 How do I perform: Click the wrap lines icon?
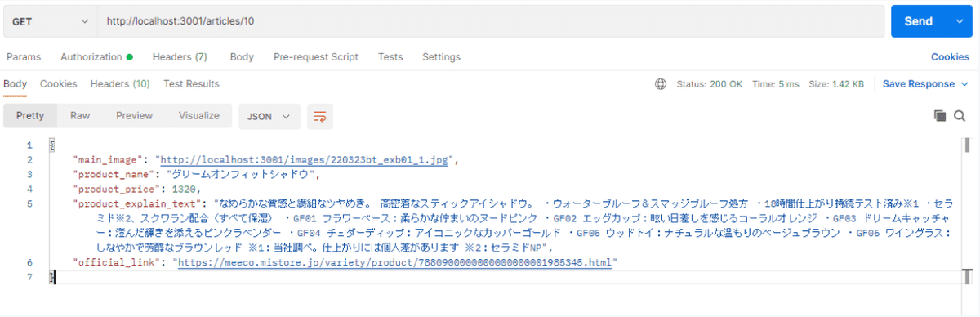319,116
